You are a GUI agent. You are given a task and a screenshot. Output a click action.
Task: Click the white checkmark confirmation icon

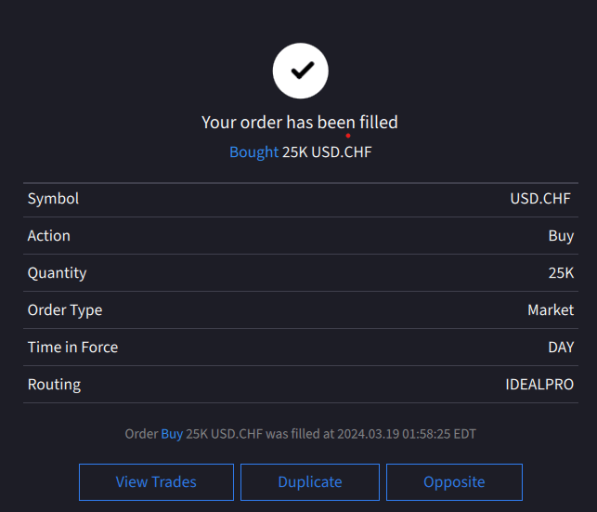pos(300,71)
